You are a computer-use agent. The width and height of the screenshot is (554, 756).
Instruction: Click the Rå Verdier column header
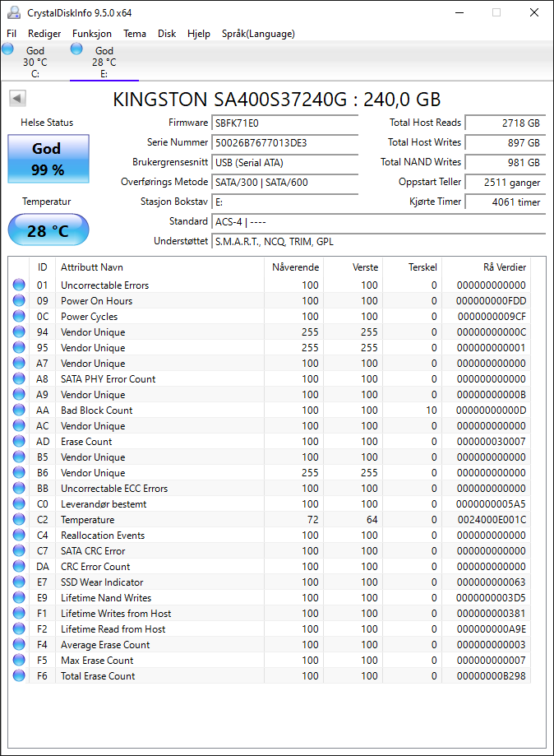(487, 267)
